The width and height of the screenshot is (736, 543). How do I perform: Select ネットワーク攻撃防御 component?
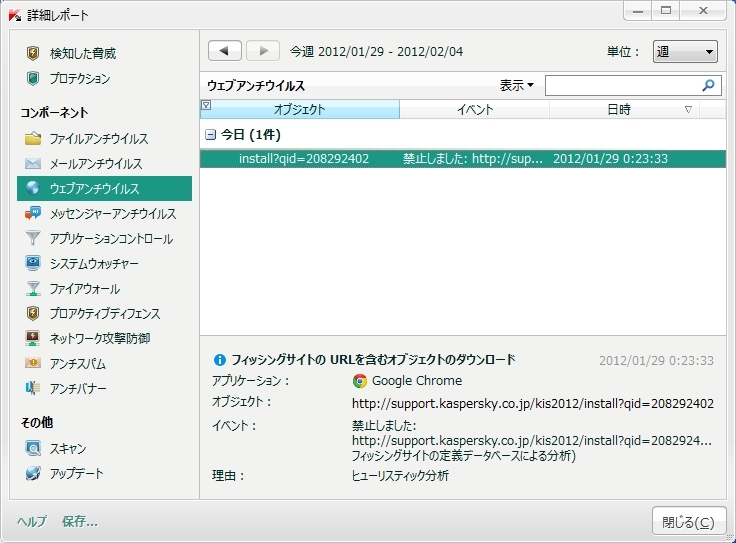(x=100, y=338)
